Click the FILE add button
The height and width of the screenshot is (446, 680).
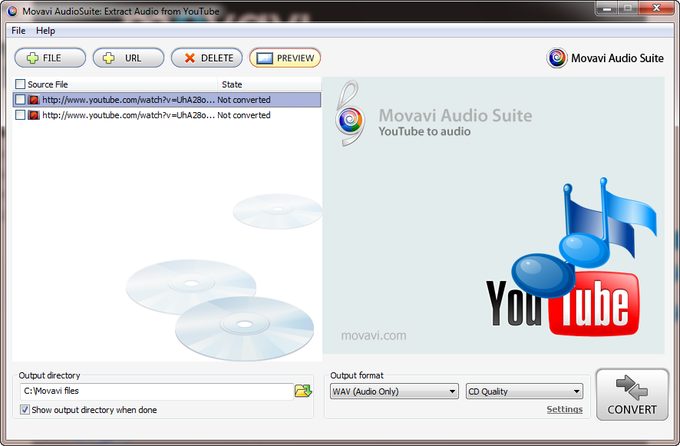pos(50,58)
